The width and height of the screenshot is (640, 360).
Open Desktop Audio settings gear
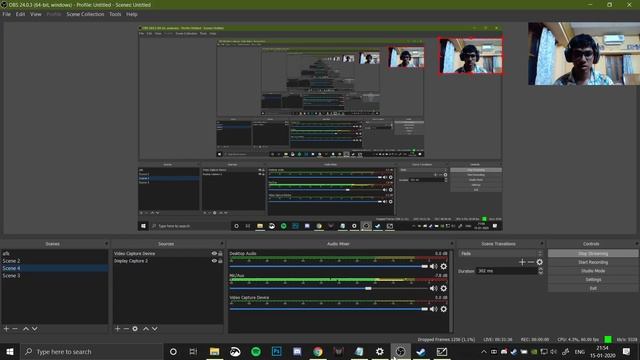click(x=444, y=267)
